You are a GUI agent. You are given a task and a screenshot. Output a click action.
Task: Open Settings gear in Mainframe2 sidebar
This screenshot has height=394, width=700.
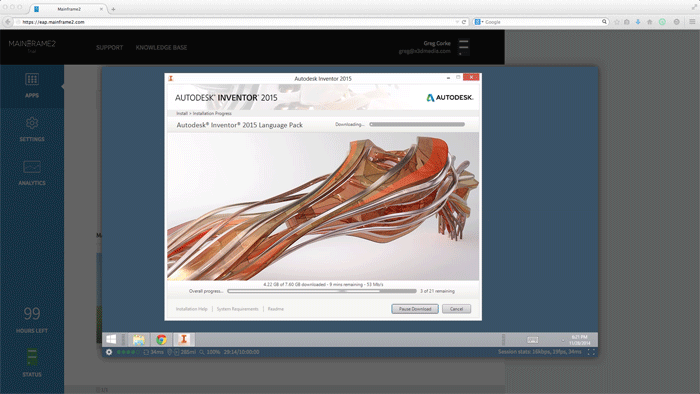pyautogui.click(x=32, y=123)
